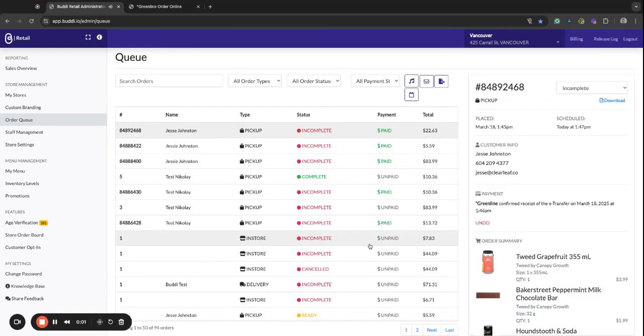This screenshot has width=644, height=336.
Task: Reload the browser page
Action: click(31, 21)
